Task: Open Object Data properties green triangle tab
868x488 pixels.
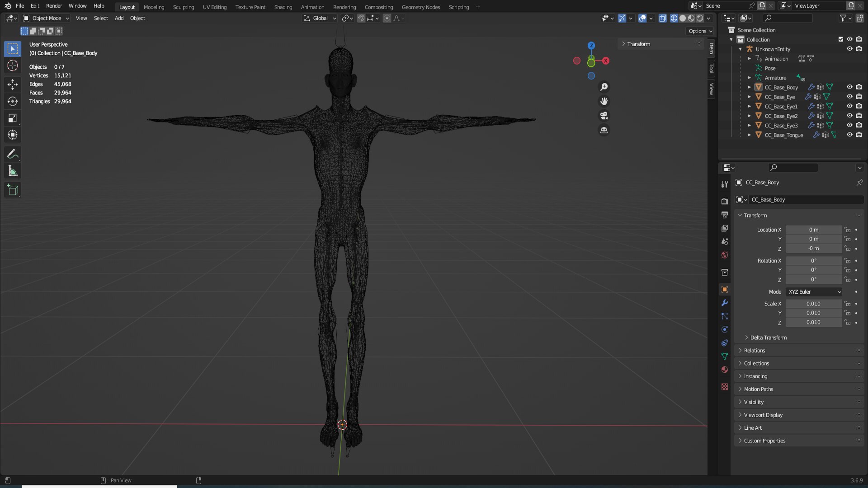Action: pyautogui.click(x=725, y=357)
